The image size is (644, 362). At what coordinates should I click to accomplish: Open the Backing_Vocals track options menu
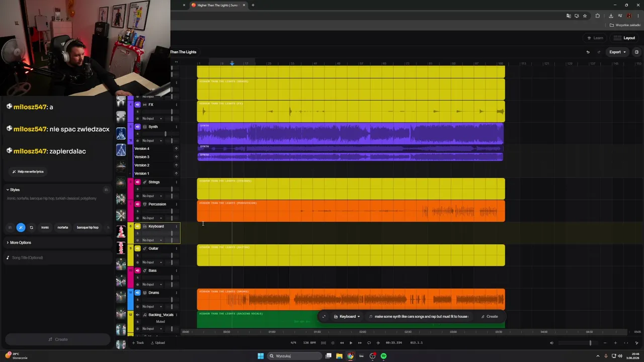pos(176,315)
